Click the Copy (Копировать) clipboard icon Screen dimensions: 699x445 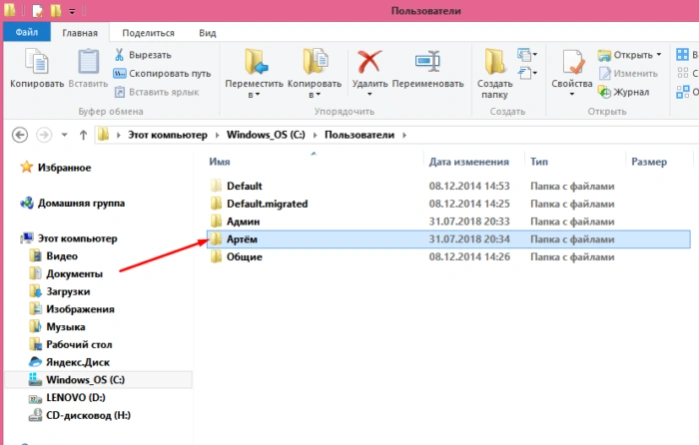click(37, 62)
